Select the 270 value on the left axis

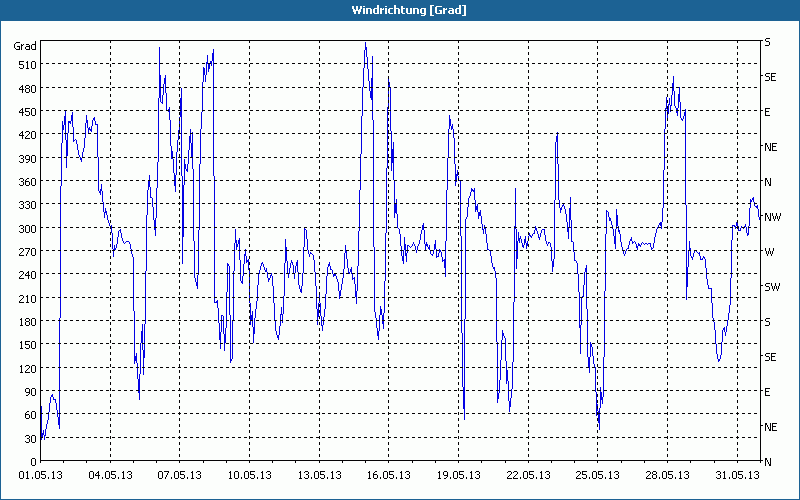click(x=28, y=252)
